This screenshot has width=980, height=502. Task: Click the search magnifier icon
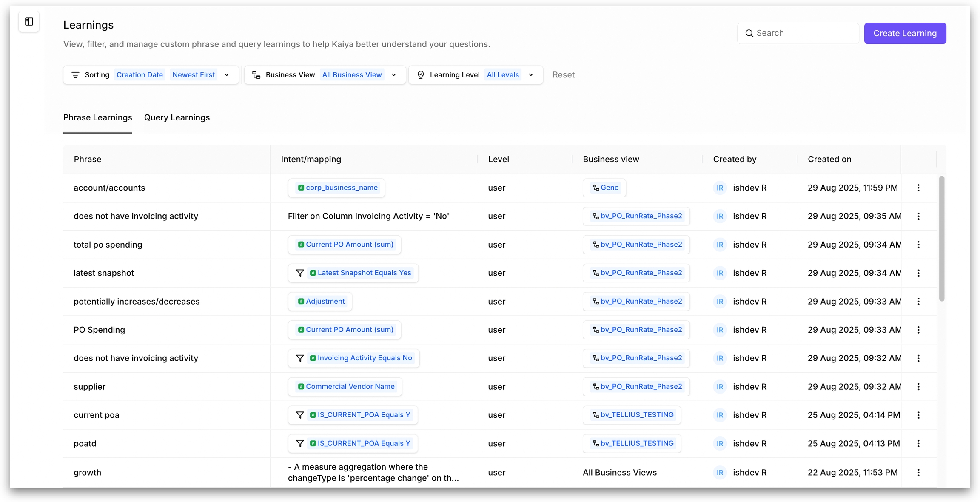click(749, 33)
